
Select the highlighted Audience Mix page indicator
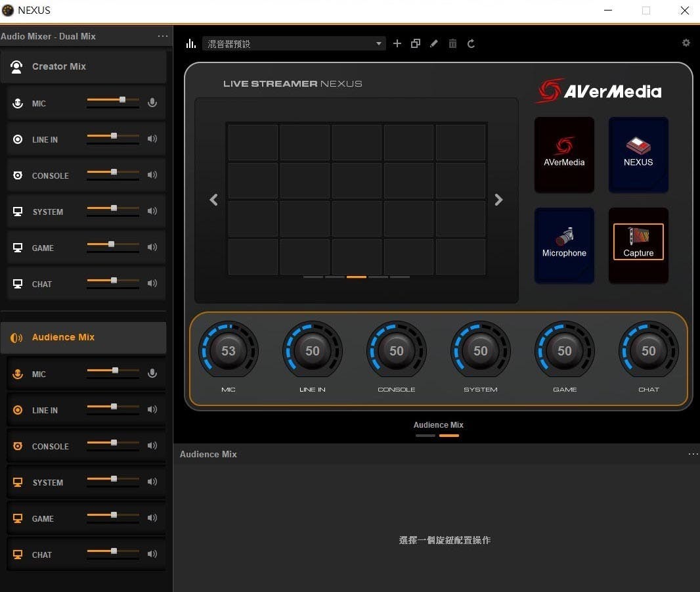pyautogui.click(x=449, y=435)
